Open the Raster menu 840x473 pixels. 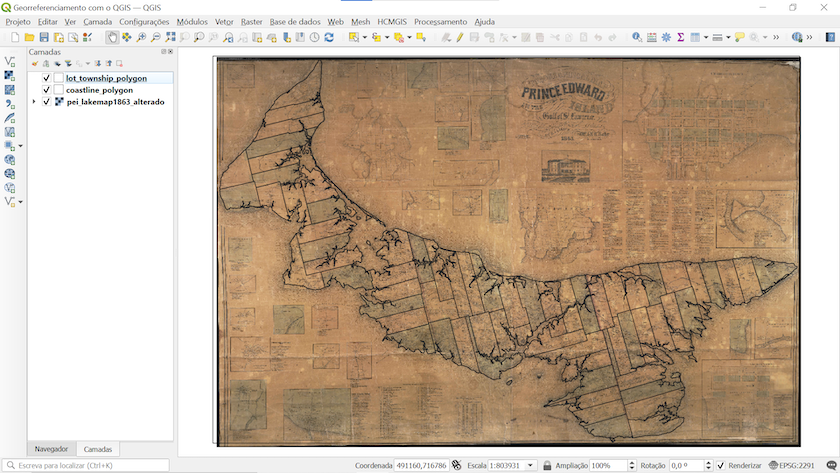[251, 21]
